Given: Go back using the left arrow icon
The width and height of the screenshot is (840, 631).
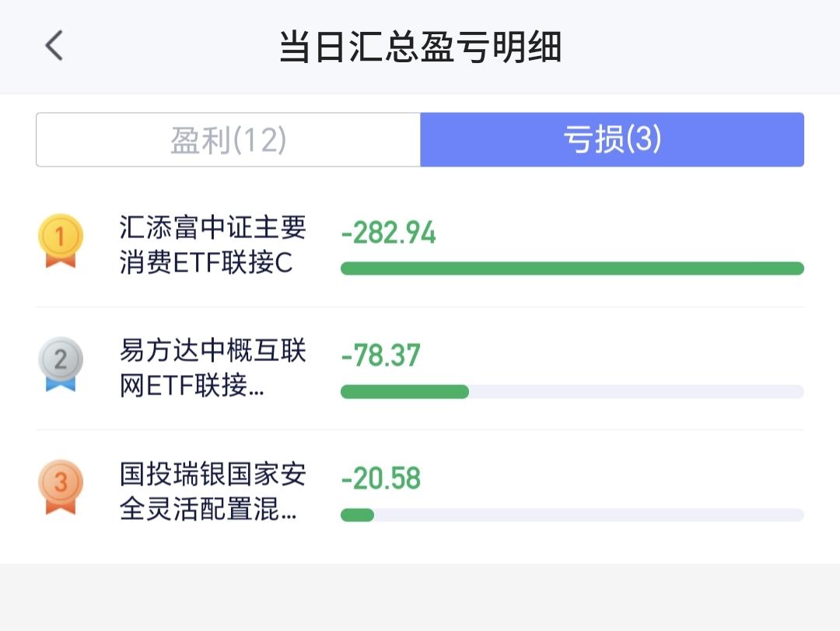Looking at the screenshot, I should click(x=54, y=46).
